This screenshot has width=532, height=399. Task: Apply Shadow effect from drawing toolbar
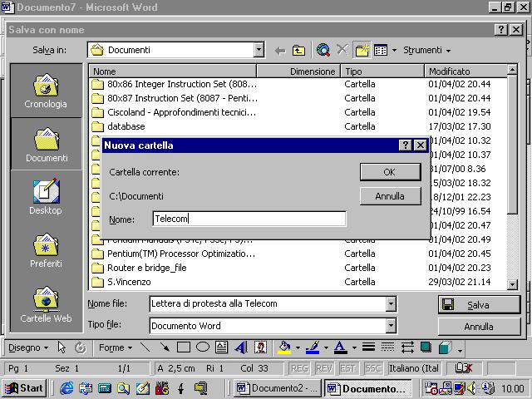pyautogui.click(x=426, y=347)
